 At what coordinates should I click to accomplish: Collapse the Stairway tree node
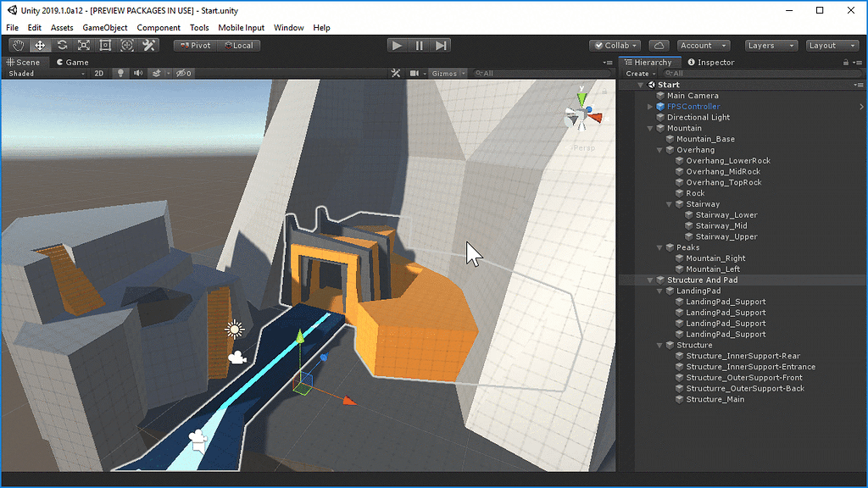click(669, 204)
